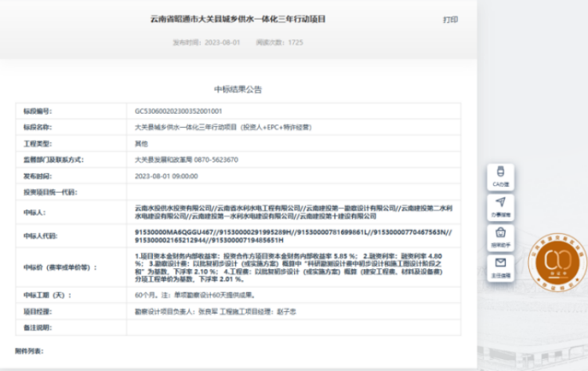Click the 发布时间 value 2023-08-01 09:00:00
The width and height of the screenshot is (588, 371).
coord(166,176)
